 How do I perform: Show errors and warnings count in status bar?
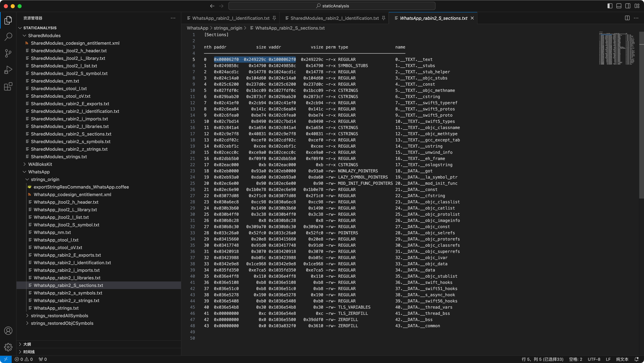(24, 359)
